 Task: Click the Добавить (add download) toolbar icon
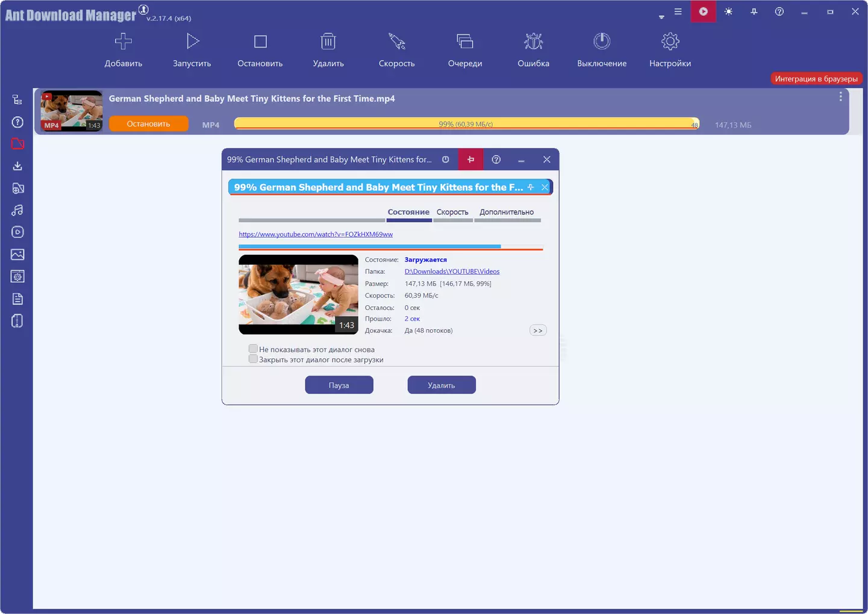123,42
